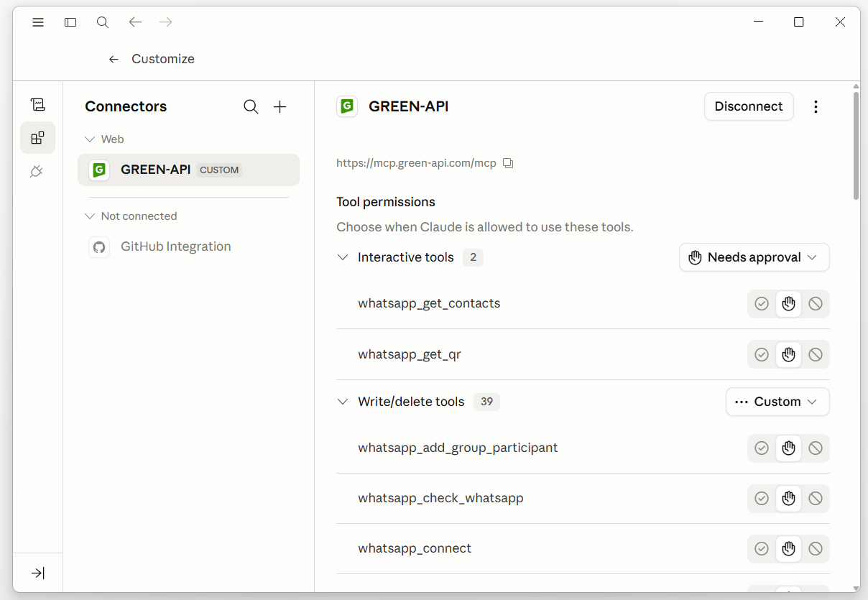
Task: Add a new connector with the plus icon
Action: 280,107
